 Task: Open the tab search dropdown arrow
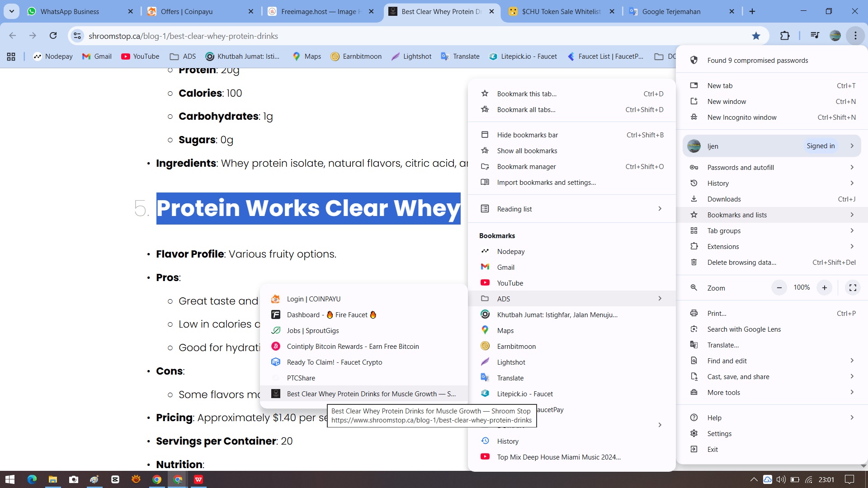12,11
